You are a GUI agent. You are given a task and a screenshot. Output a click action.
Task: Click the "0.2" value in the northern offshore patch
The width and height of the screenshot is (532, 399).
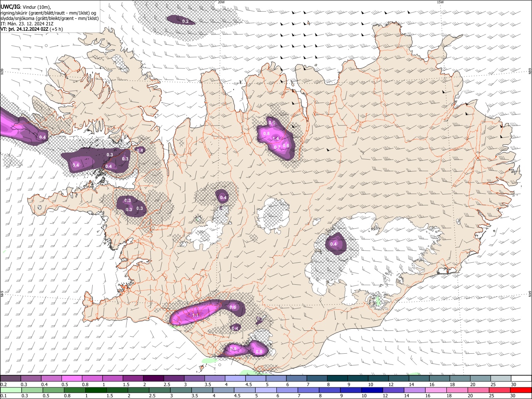pyautogui.click(x=185, y=21)
